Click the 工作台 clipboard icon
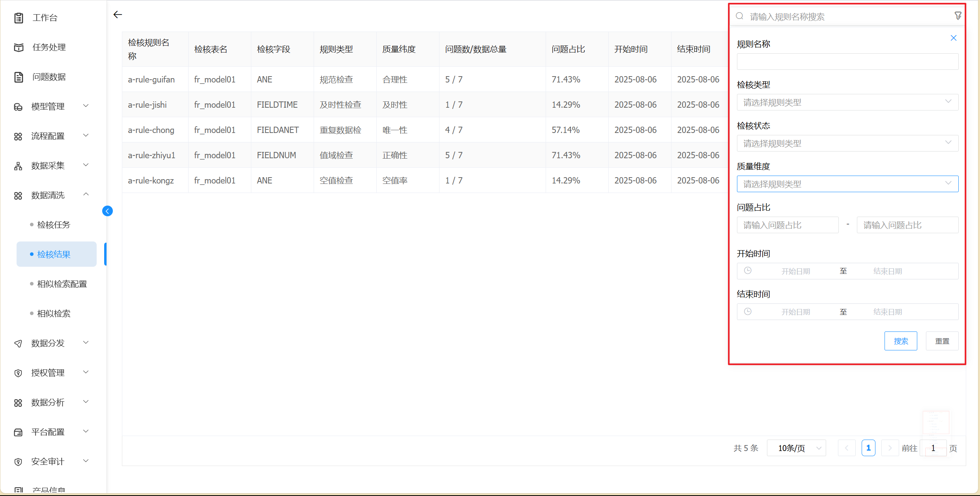 (19, 18)
